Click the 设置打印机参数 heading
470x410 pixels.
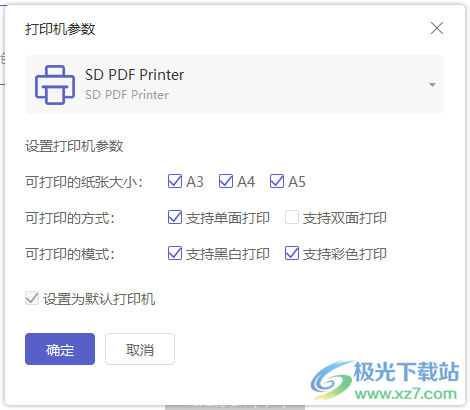tap(74, 146)
